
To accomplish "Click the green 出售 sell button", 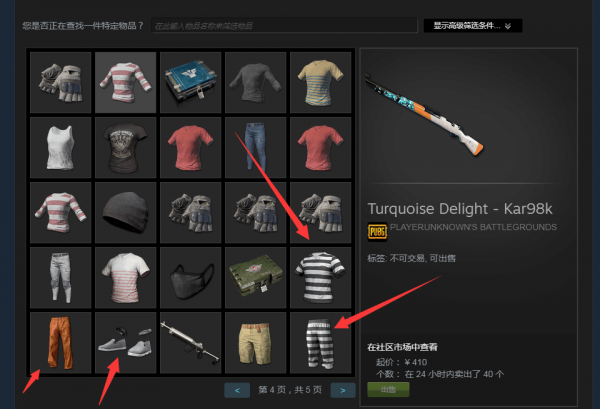I will click(x=388, y=389).
